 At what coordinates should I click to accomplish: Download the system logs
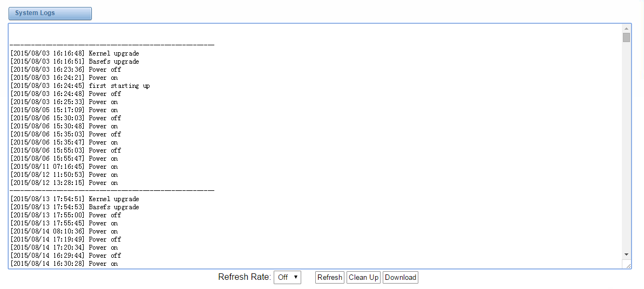click(401, 277)
